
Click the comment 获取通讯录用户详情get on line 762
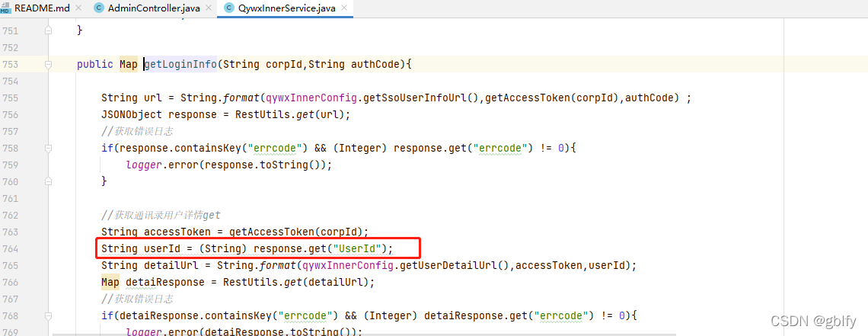161,215
